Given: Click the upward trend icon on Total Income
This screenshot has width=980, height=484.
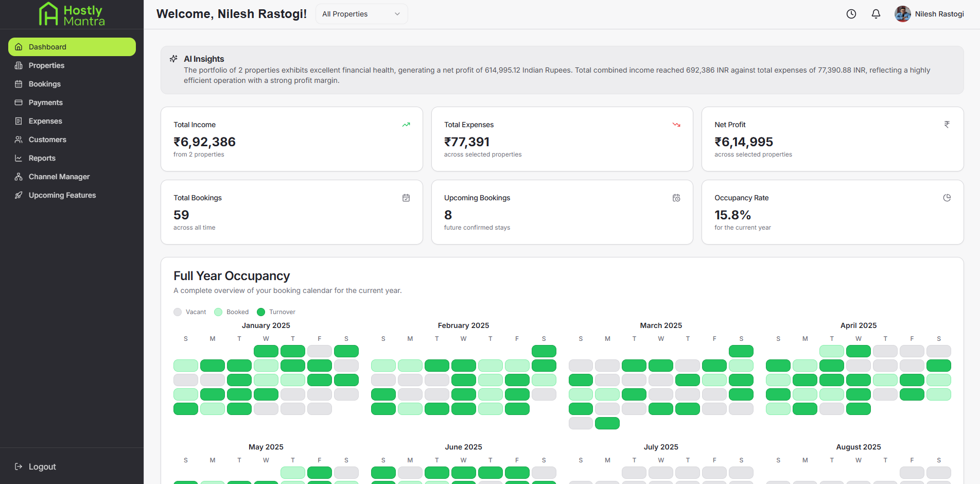Looking at the screenshot, I should point(406,125).
